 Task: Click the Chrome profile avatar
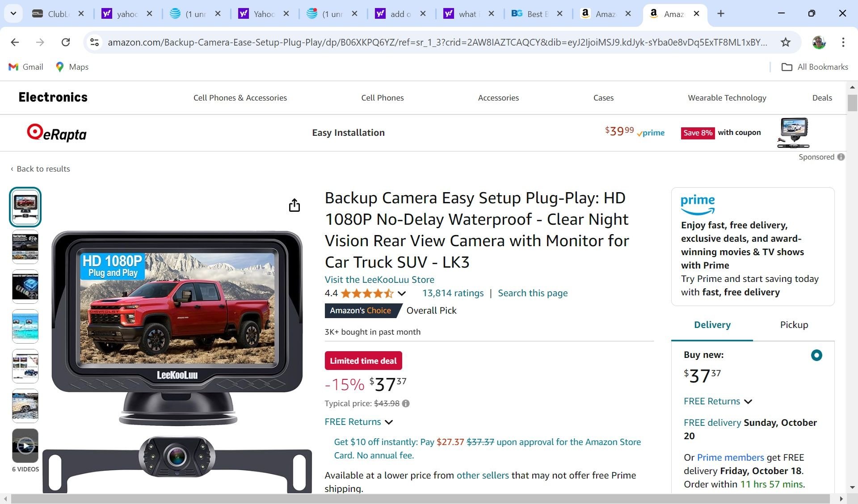click(819, 42)
